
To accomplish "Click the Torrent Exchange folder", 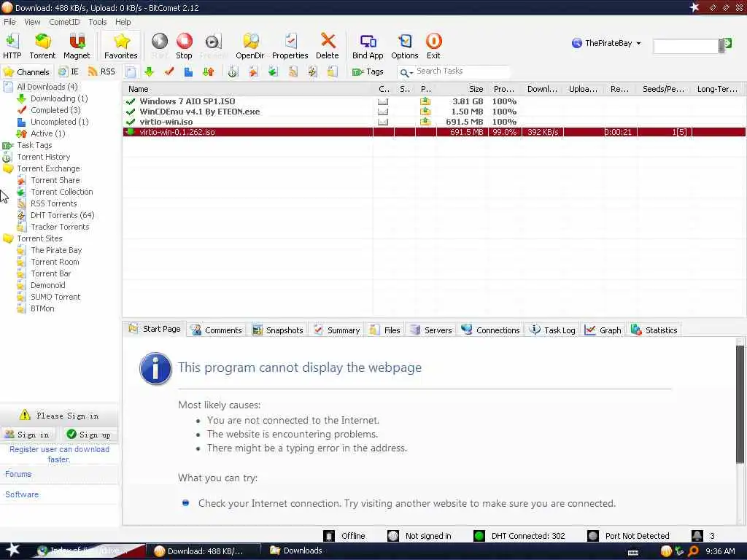I will coord(48,168).
